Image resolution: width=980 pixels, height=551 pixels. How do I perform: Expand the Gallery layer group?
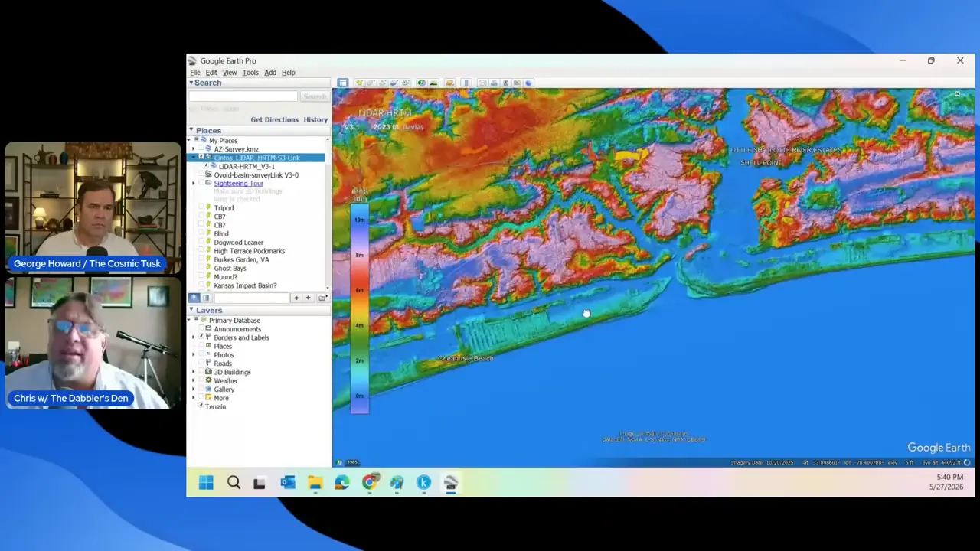pos(194,390)
